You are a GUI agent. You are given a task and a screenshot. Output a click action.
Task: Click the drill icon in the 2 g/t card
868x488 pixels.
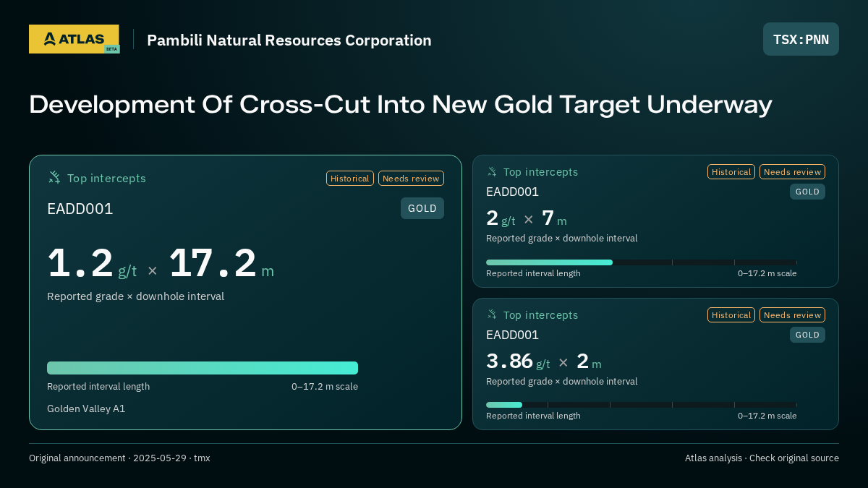pyautogui.click(x=492, y=171)
